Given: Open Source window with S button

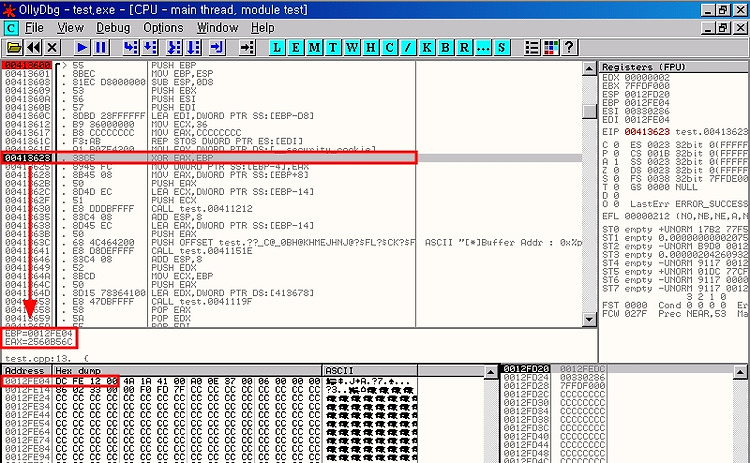Looking at the screenshot, I should (x=501, y=47).
